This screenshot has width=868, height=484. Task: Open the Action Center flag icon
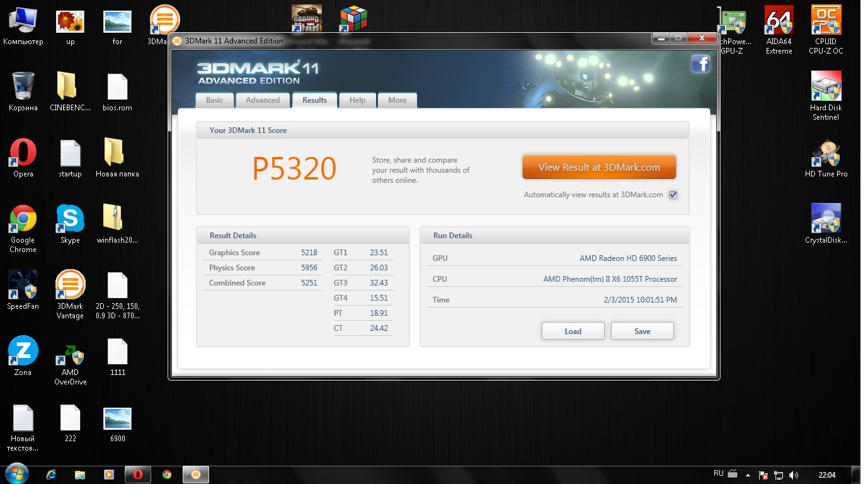pyautogui.click(x=763, y=475)
